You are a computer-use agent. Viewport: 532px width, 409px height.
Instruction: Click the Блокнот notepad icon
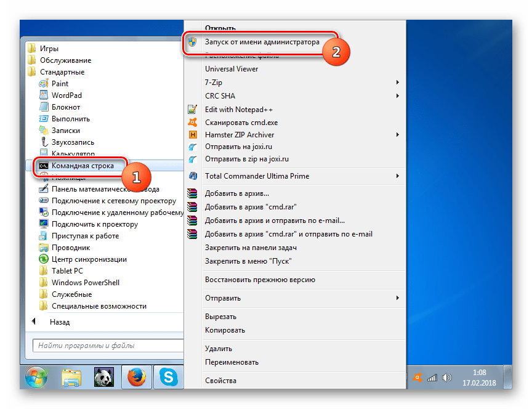44,107
